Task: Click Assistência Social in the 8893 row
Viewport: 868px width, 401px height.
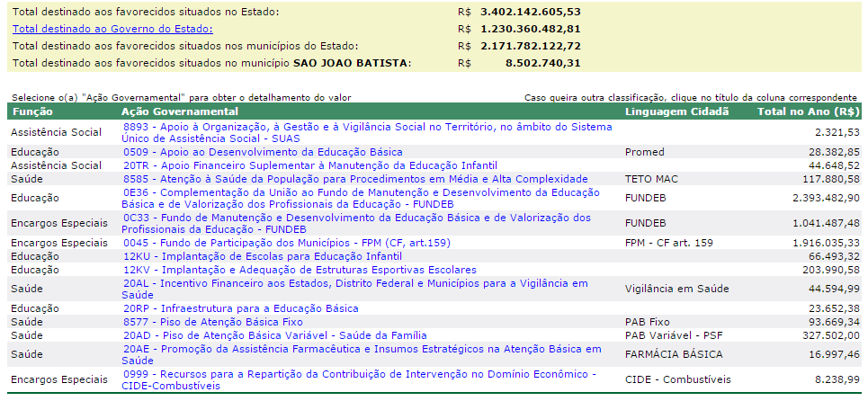Action: [56, 133]
